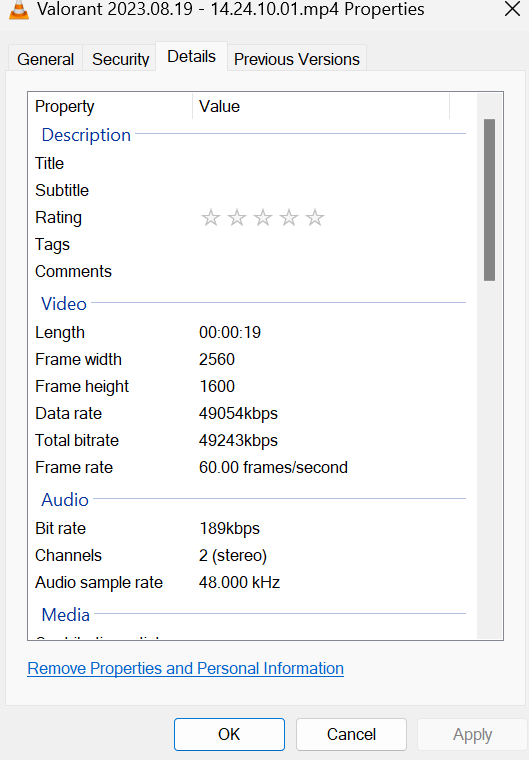Click the Title property row
529x760 pixels.
250,163
